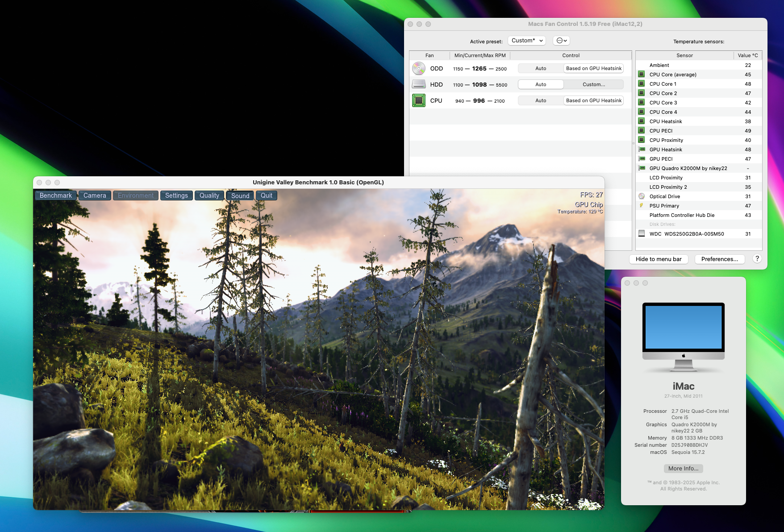Click the CPU Core 2 sensor chip icon
Screen dimensions: 784x532
pyautogui.click(x=642, y=93)
